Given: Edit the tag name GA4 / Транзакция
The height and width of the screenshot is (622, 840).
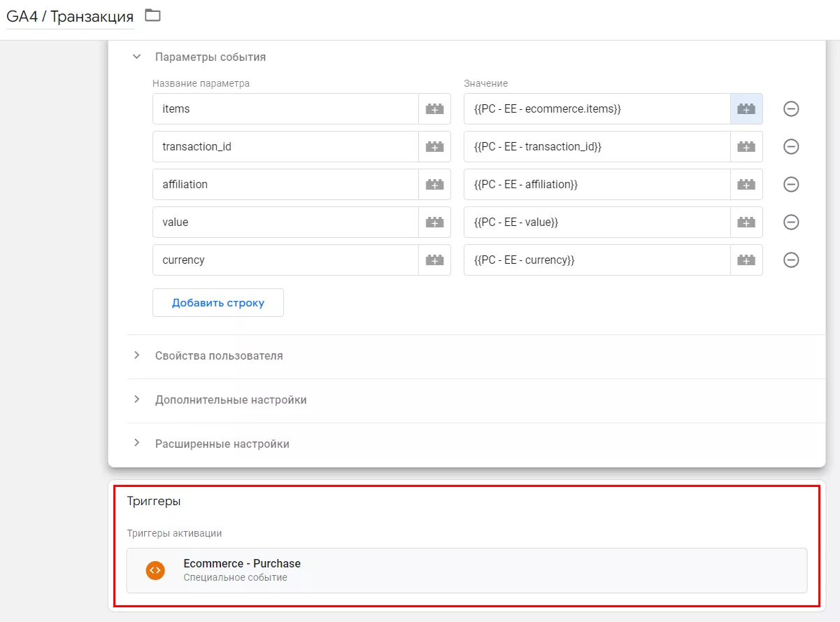Looking at the screenshot, I should tap(69, 16).
